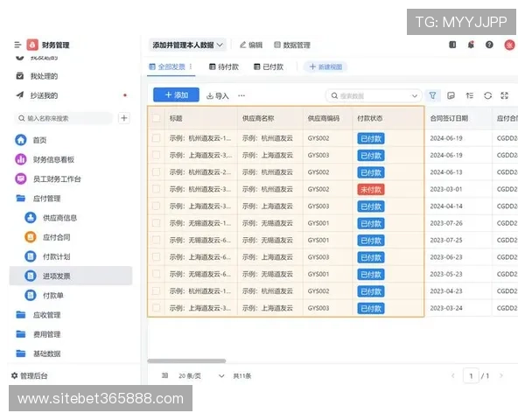Expand the 基础数据 folder

coord(21,353)
